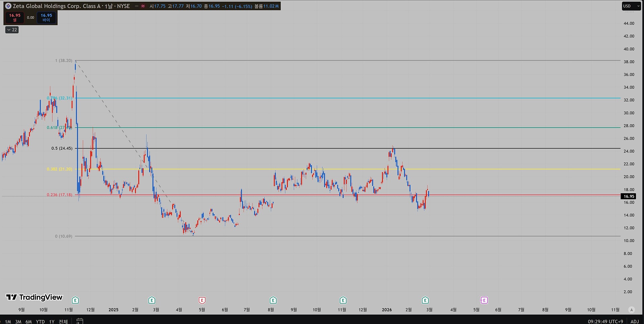Select the 3M date range
The height and width of the screenshot is (324, 644).
[x=18, y=322]
